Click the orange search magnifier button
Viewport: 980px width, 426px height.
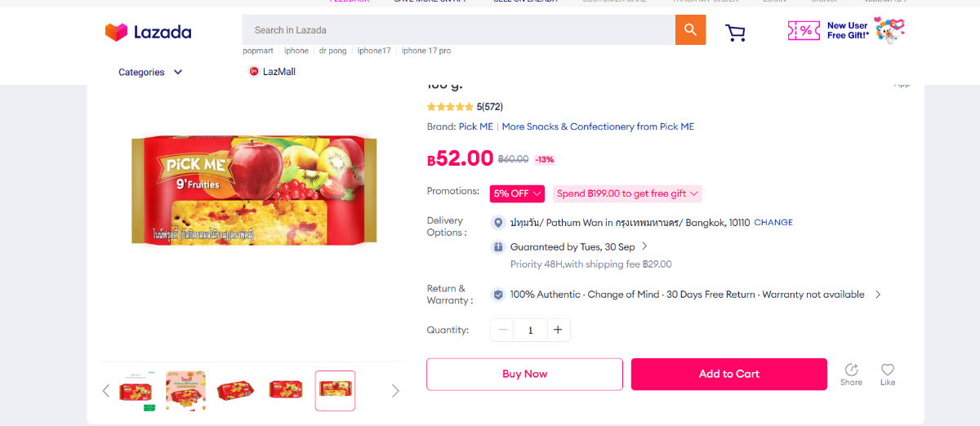click(690, 30)
